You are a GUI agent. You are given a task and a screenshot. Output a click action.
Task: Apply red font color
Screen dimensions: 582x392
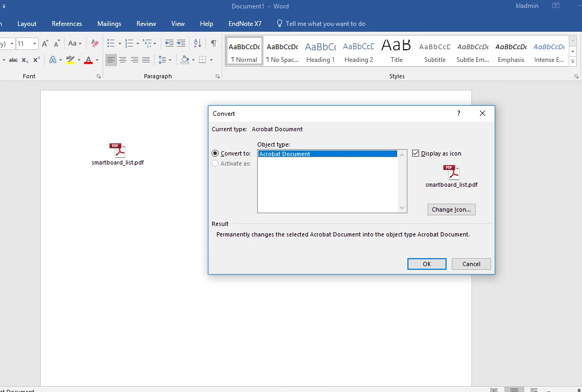[x=88, y=60]
